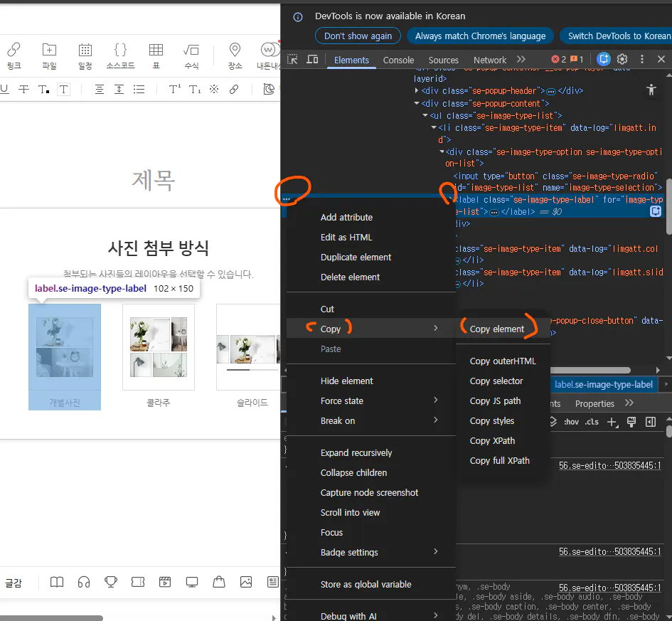The width and height of the screenshot is (672, 621).
Task: Click the 제목 title input field
Action: 154,180
